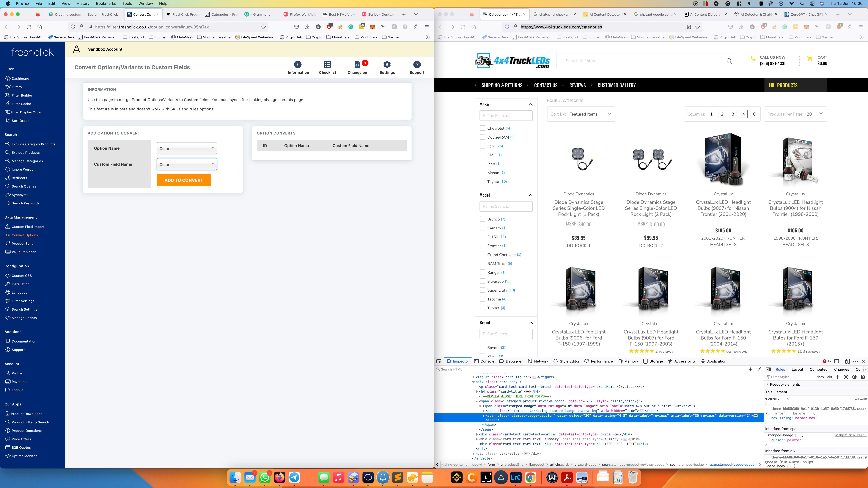The height and width of the screenshot is (488, 868).
Task: Open the Dashboard from the FreshClick sidebar
Action: (20, 78)
